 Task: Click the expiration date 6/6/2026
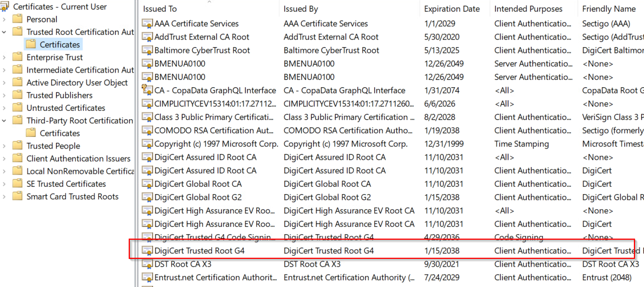pyautogui.click(x=439, y=104)
